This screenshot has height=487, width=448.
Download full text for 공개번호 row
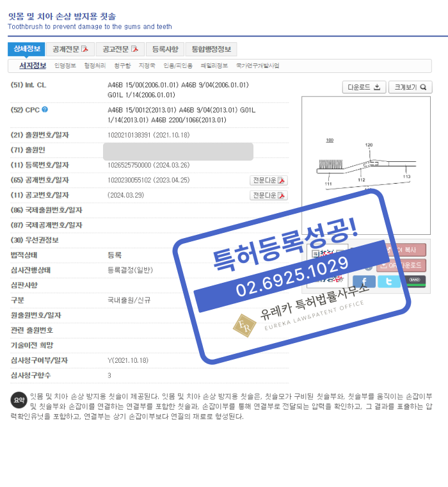pos(268,180)
